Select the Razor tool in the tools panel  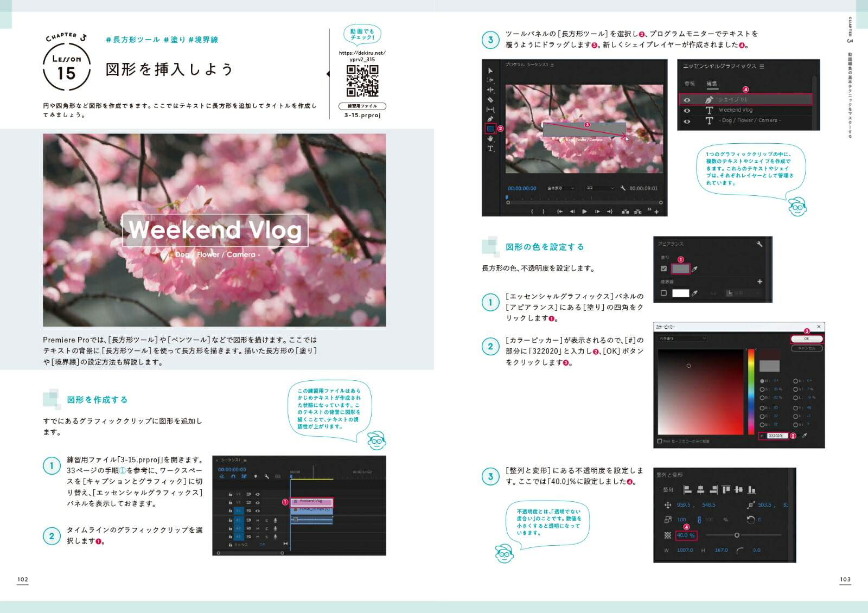(x=490, y=100)
